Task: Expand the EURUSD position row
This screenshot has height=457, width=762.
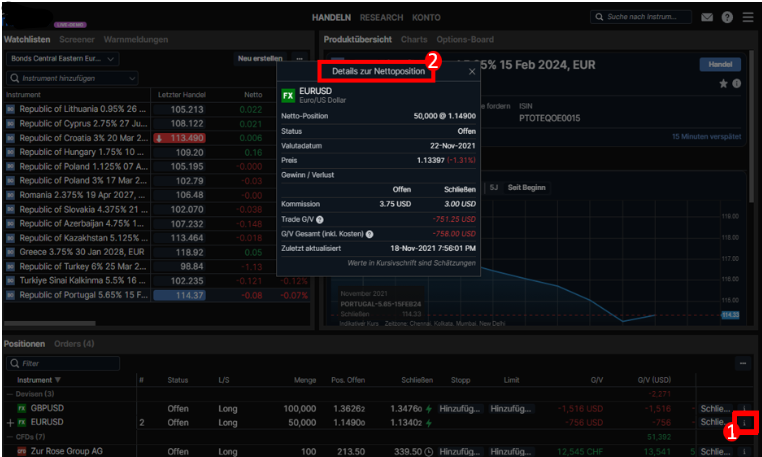Action: coord(10,423)
